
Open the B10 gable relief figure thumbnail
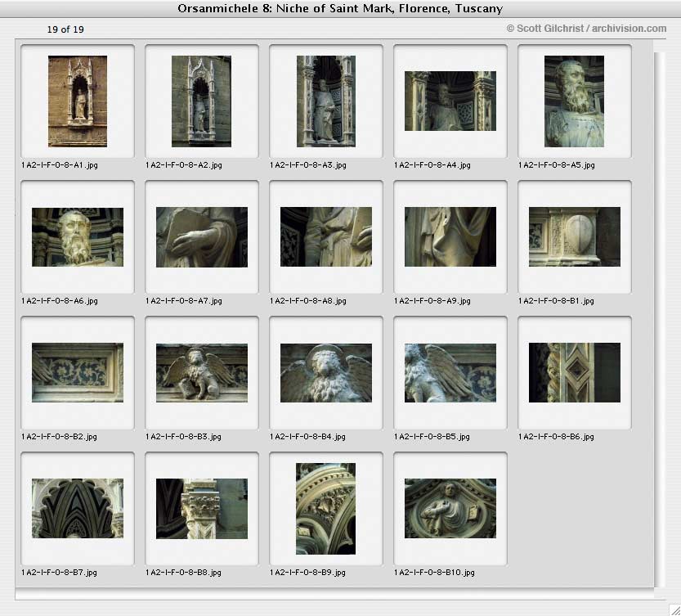pos(450,509)
